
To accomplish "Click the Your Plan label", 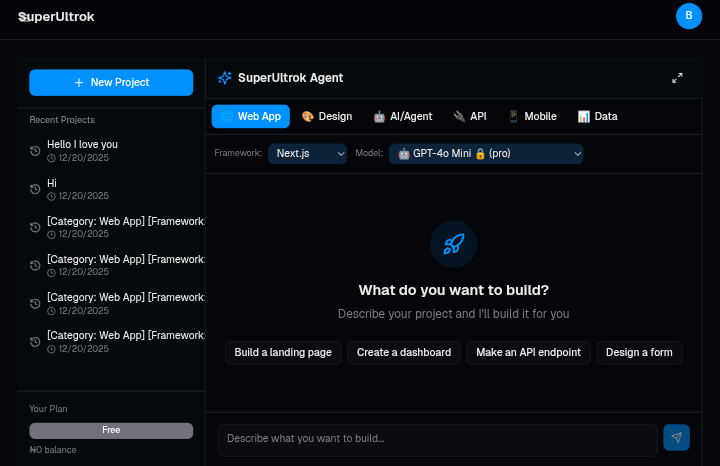I will [48, 409].
